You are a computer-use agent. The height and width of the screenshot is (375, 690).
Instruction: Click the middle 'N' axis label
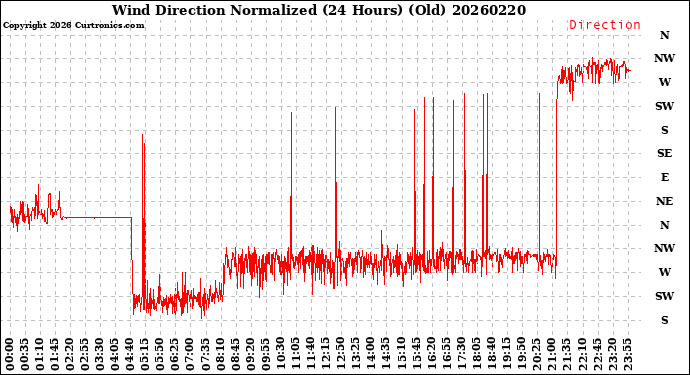tap(664, 225)
